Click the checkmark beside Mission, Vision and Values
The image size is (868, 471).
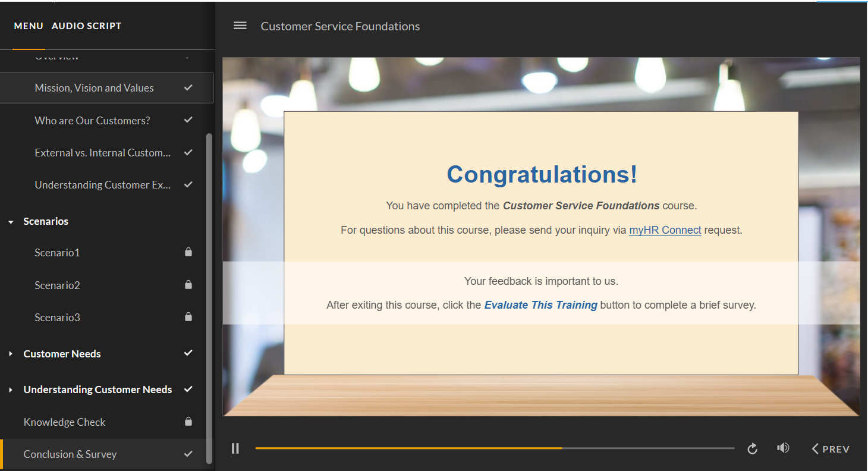click(x=188, y=87)
